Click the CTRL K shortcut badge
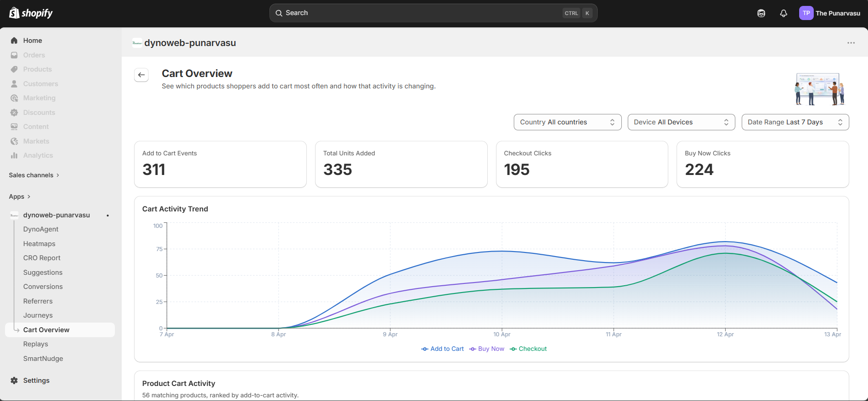 (x=578, y=13)
